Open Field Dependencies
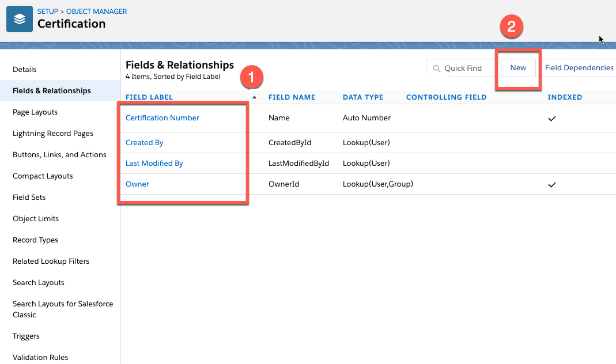This screenshot has height=364, width=616. 579,67
